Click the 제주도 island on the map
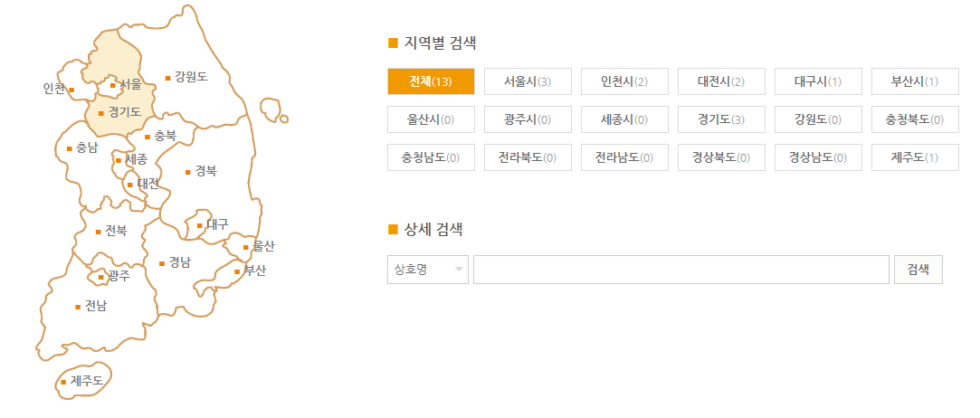This screenshot has height=418, width=980. click(x=82, y=381)
